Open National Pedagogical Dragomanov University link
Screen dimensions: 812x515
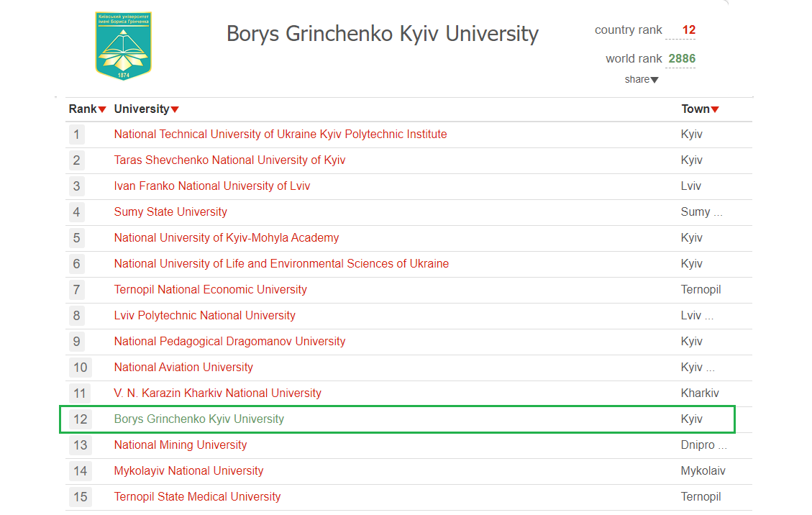pyautogui.click(x=229, y=342)
